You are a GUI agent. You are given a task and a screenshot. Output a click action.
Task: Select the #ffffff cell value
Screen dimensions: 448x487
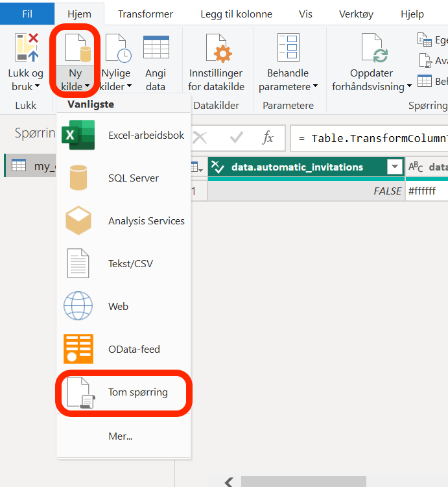click(x=427, y=191)
